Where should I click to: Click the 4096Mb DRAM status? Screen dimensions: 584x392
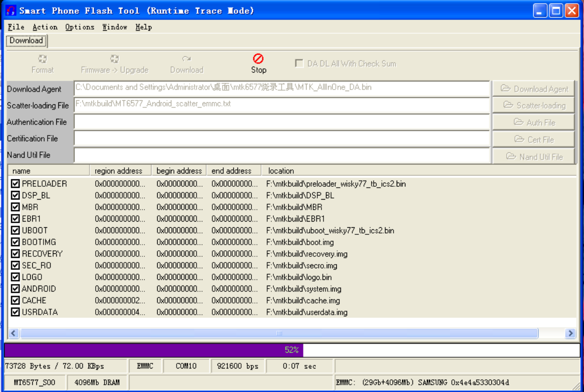[x=97, y=382]
